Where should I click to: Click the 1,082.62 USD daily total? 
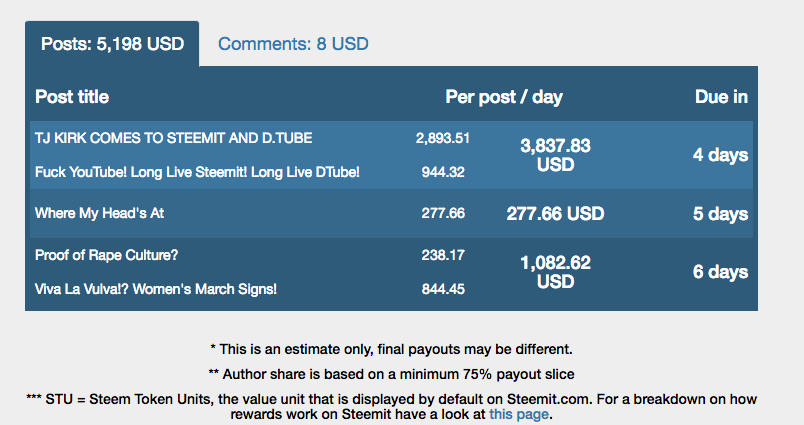555,272
